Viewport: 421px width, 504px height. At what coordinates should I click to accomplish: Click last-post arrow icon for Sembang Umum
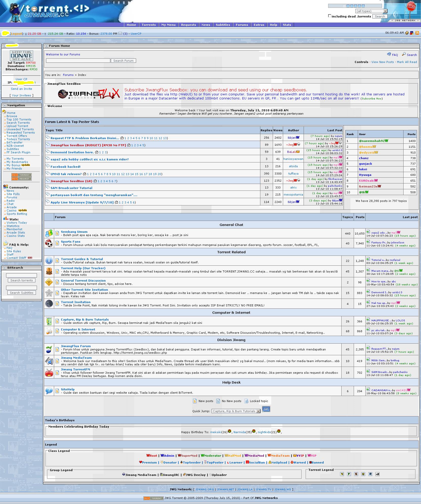click(x=368, y=232)
